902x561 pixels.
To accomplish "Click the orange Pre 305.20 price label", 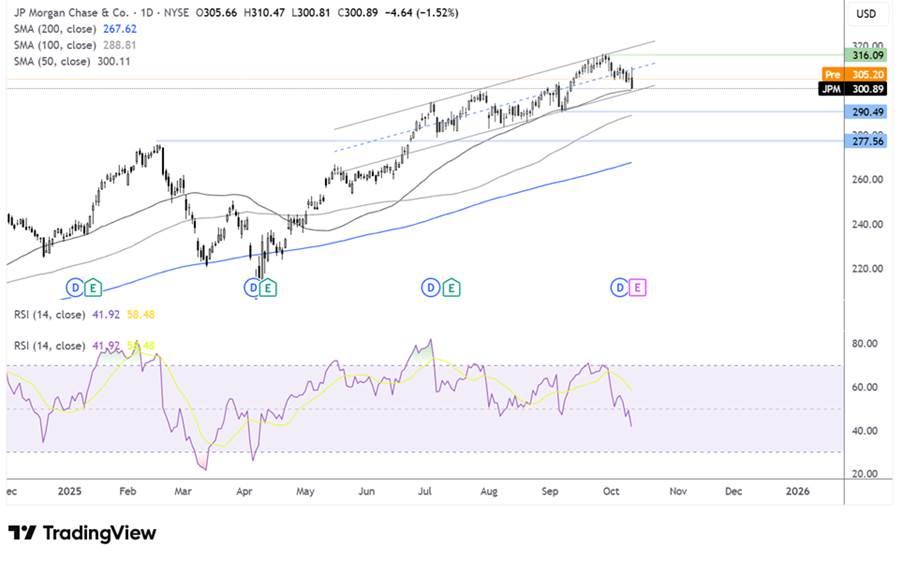I will coord(854,74).
